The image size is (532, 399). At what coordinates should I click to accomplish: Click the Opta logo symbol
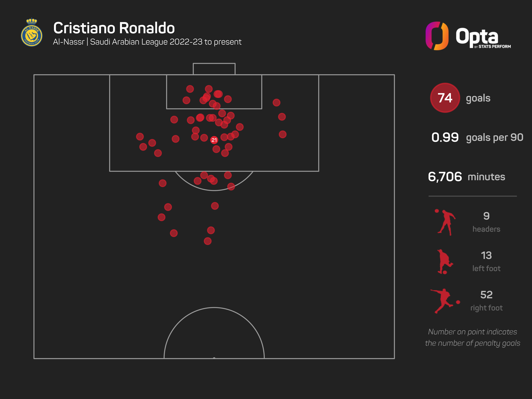tap(437, 36)
